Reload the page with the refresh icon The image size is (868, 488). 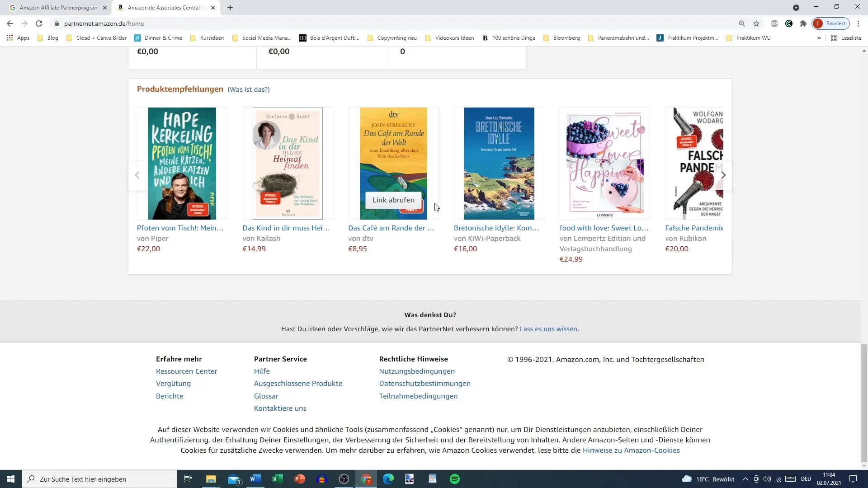39,23
